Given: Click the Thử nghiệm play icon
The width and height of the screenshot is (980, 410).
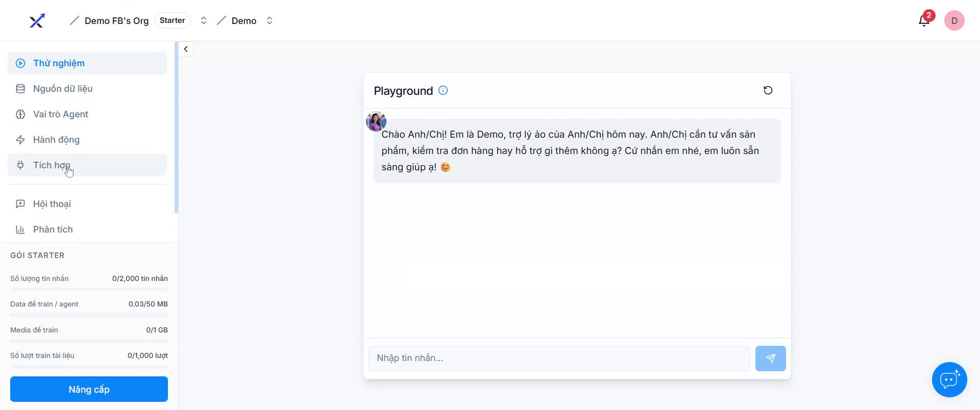Looking at the screenshot, I should pyautogui.click(x=20, y=63).
